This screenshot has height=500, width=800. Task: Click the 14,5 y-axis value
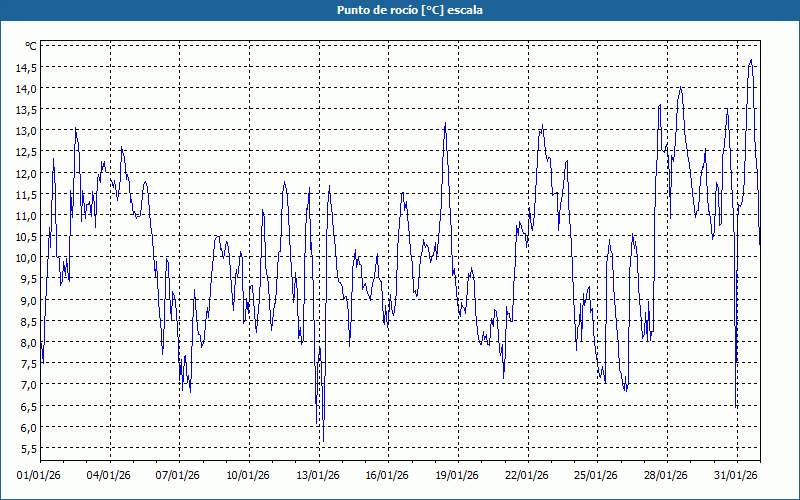pos(26,67)
